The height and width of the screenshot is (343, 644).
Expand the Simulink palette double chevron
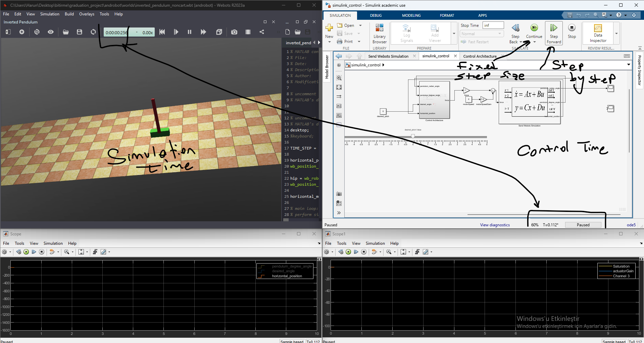point(339,213)
